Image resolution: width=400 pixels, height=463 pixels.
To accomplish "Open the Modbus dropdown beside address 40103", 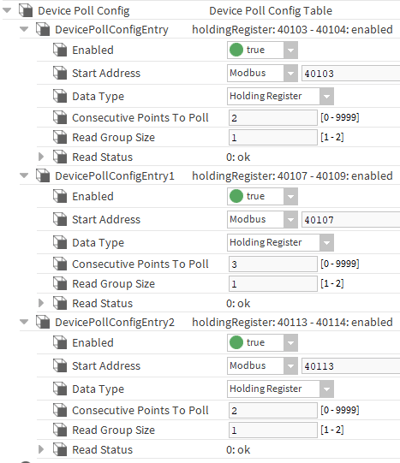I will [262, 73].
